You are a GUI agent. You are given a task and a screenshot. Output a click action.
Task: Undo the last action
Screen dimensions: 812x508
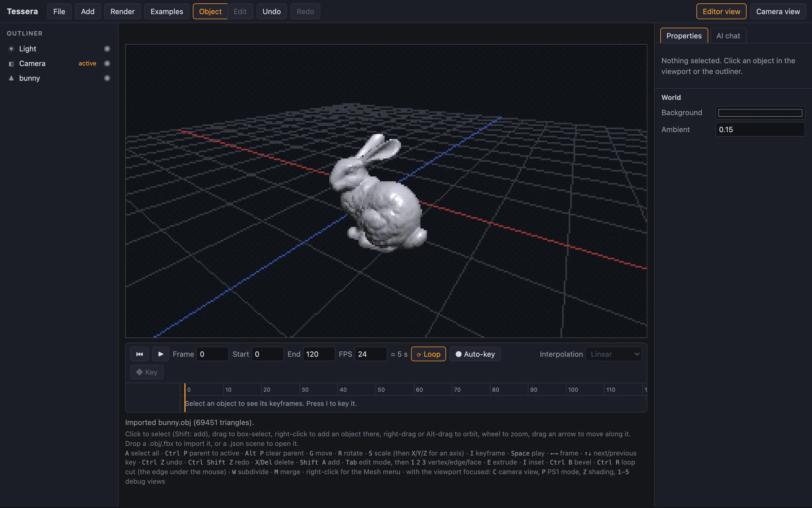coord(272,11)
